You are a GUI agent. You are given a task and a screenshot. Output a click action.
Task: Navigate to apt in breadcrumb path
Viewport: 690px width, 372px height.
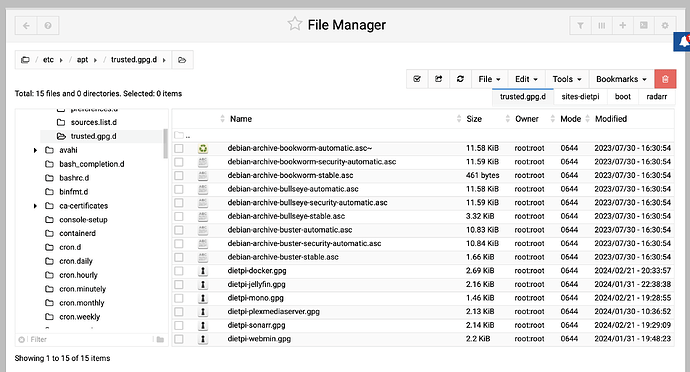(82, 60)
